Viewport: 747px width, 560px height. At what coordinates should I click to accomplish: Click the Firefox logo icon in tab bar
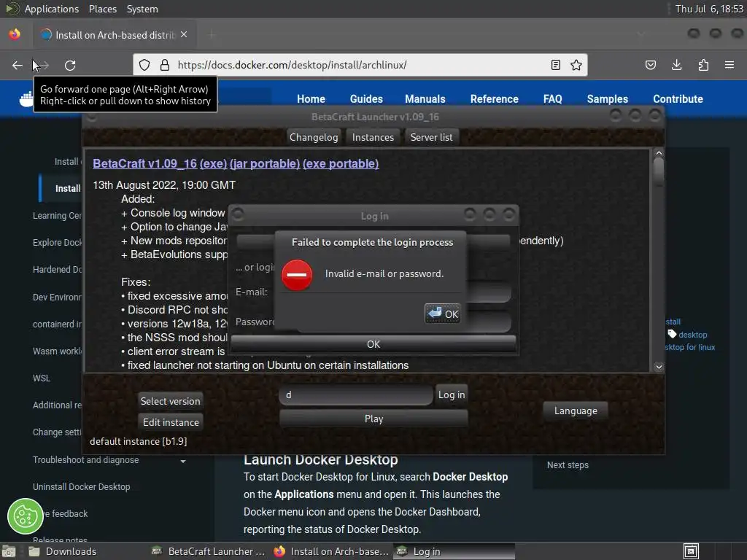(x=15, y=34)
